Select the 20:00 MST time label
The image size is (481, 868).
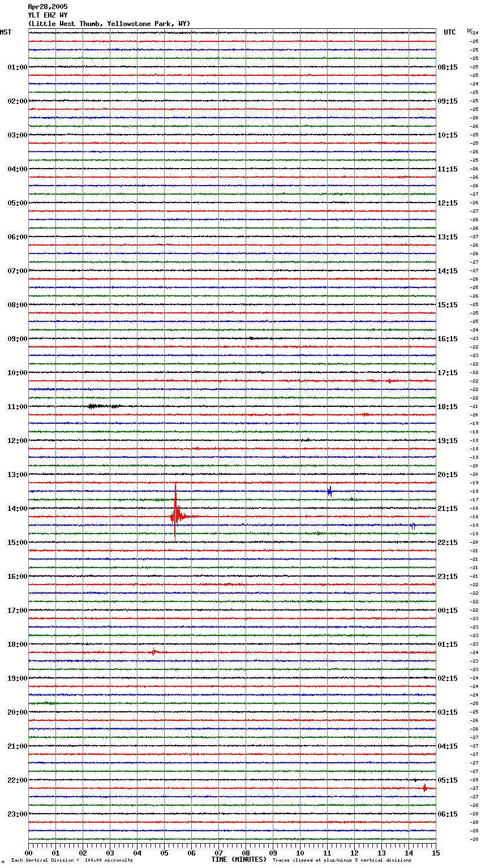(18, 712)
